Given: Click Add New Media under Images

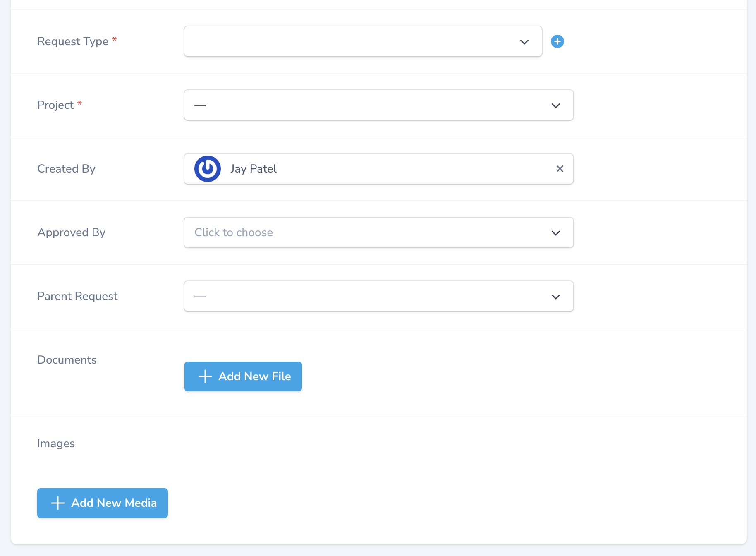Looking at the screenshot, I should 102,503.
